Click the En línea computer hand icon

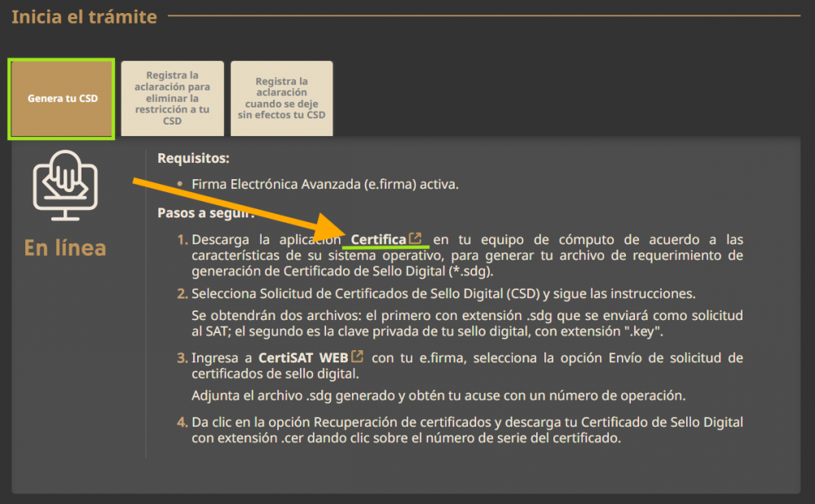click(65, 186)
